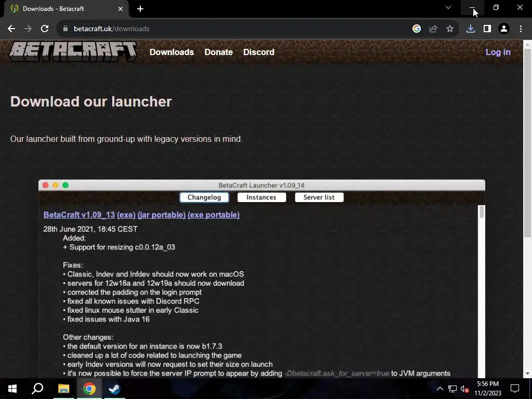Click '28th June 2021, 18:45 CEST' text

coord(90,229)
